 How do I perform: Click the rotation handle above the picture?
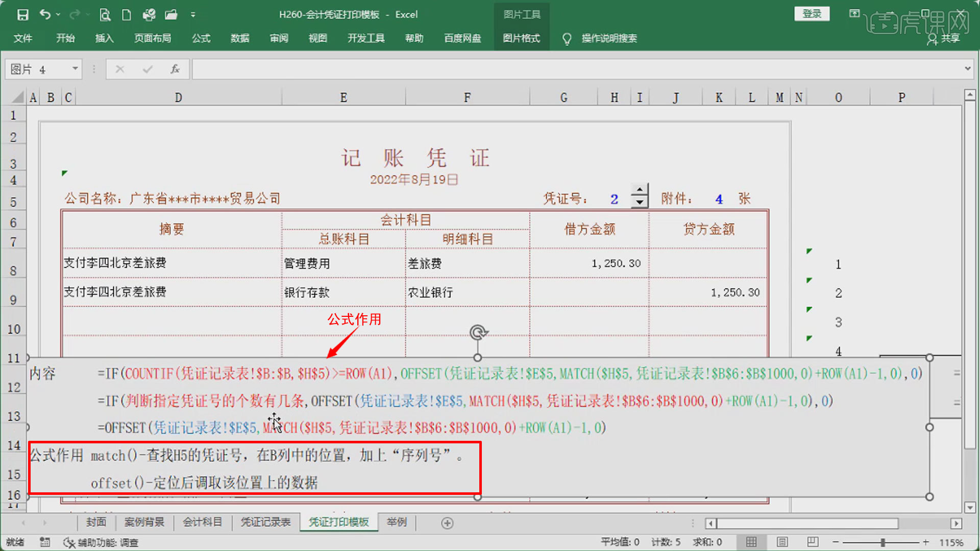(478, 333)
